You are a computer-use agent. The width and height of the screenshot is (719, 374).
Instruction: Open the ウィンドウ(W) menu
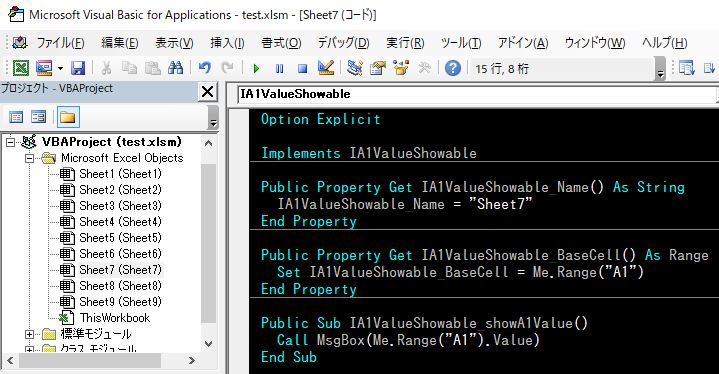click(x=595, y=43)
